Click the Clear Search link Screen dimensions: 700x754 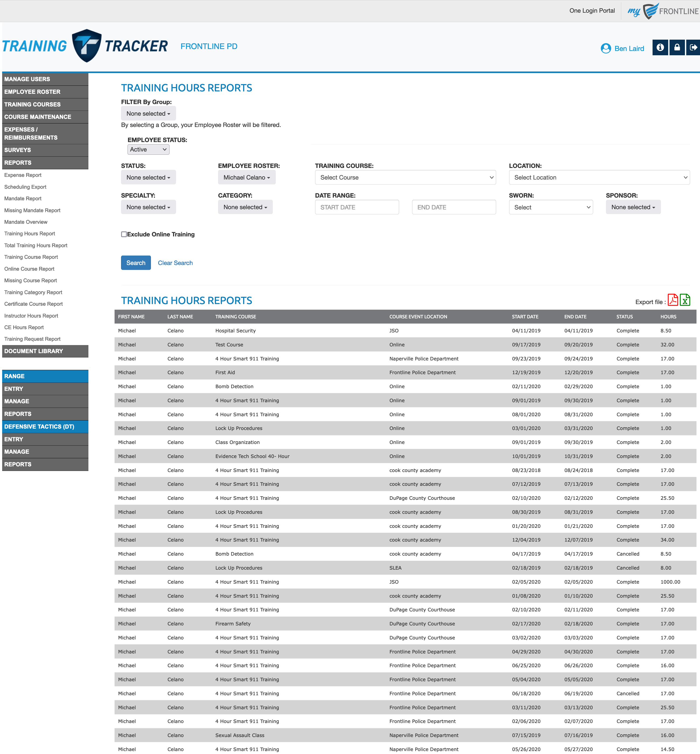point(175,263)
